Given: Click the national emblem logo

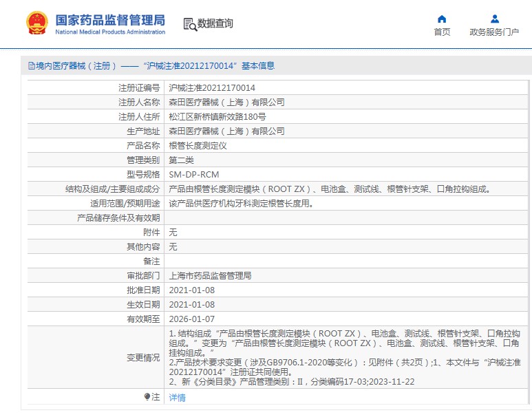Looking at the screenshot, I should 37,23.
